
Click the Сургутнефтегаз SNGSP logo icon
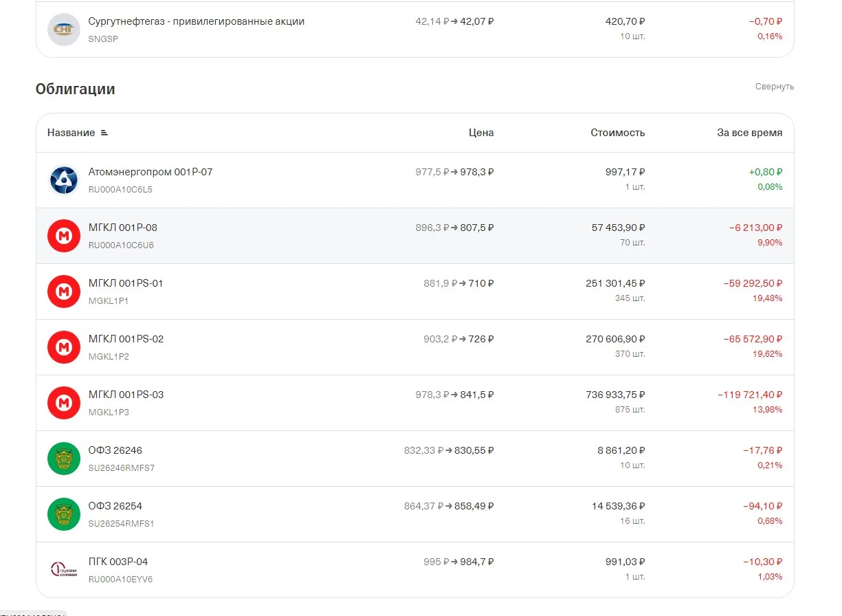pyautogui.click(x=64, y=30)
